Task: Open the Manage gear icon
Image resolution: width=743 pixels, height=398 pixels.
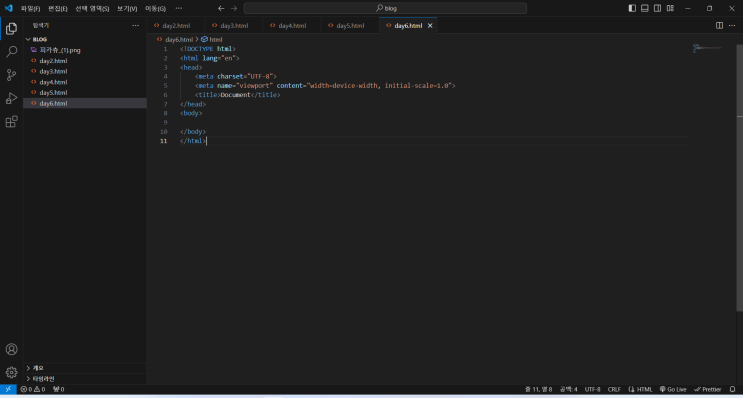Action: (x=11, y=372)
